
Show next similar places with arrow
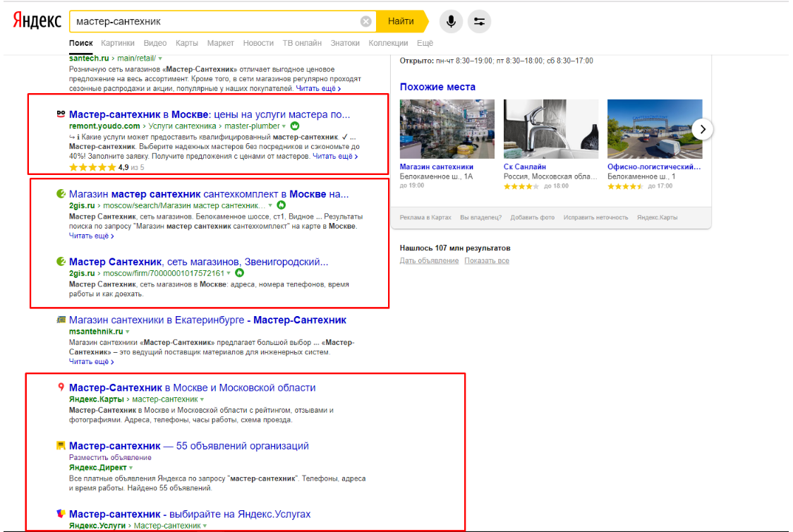[x=703, y=129]
